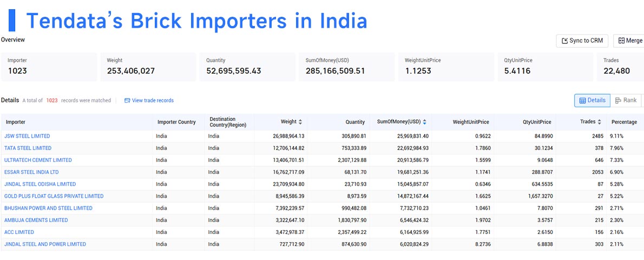Click the Importer column header
The height and width of the screenshot is (260, 644).
pos(16,122)
